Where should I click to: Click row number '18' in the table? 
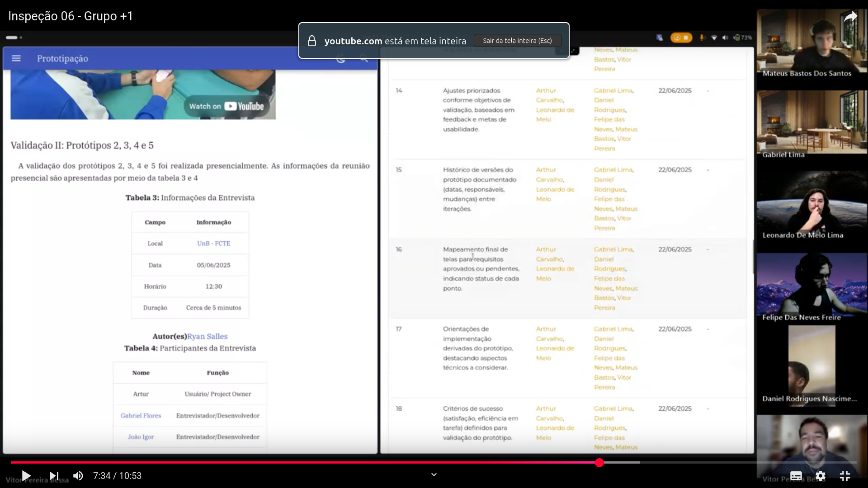[x=399, y=408]
